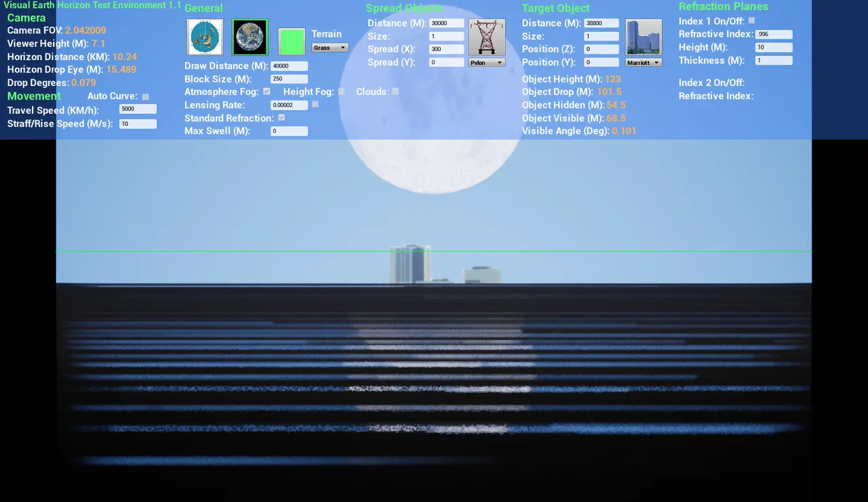Click the green terrain color swatch
This screenshot has height=502, width=868.
tap(292, 42)
